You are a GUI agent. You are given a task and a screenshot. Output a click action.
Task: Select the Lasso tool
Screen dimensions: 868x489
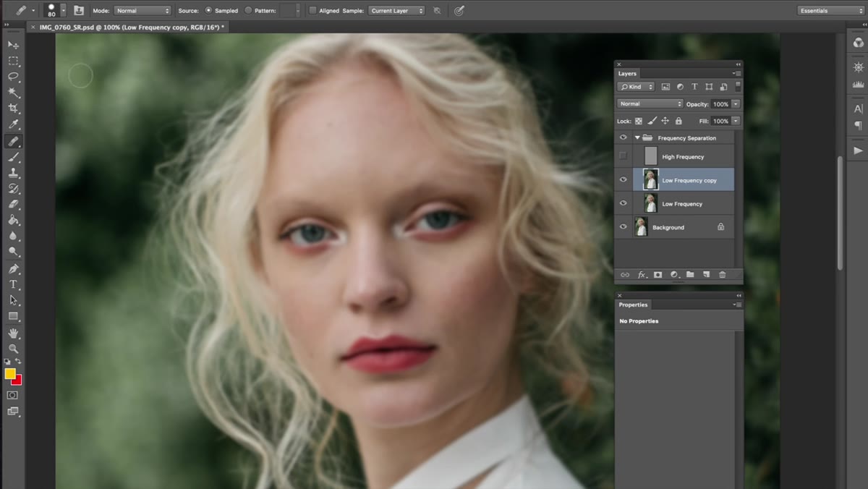(x=13, y=77)
